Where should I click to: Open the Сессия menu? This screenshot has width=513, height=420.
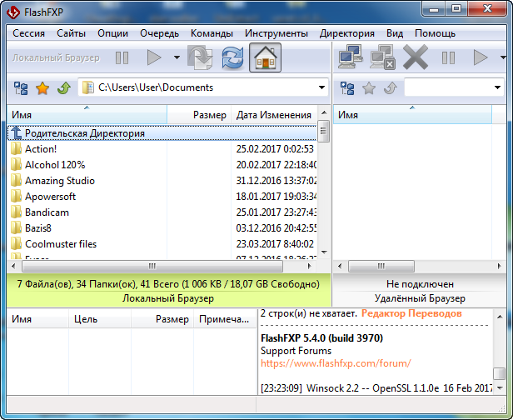[29, 33]
